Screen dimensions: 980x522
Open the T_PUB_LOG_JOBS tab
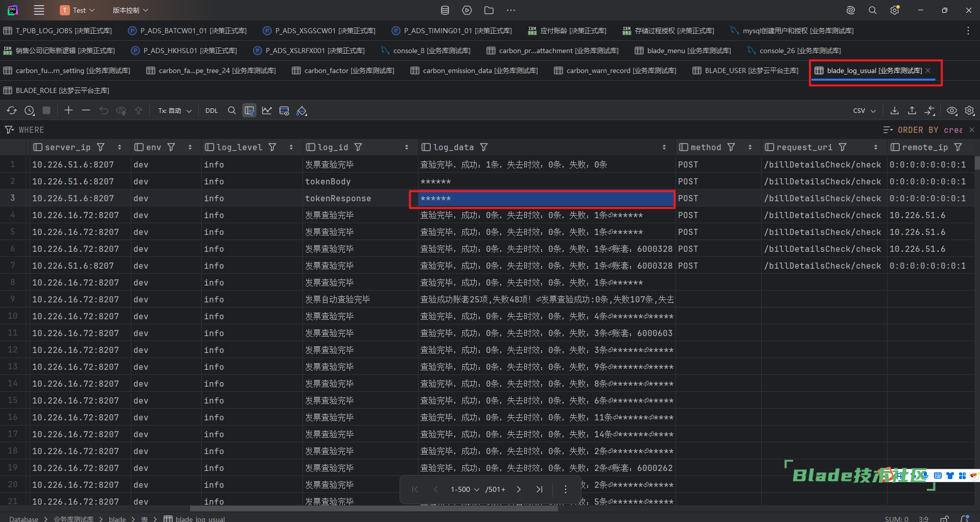[x=58, y=31]
